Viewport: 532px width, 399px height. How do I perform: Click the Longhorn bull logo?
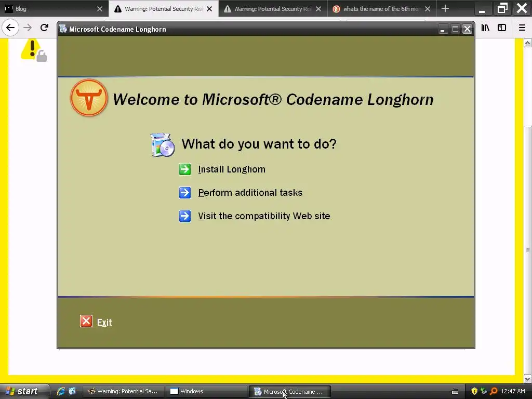(89, 98)
